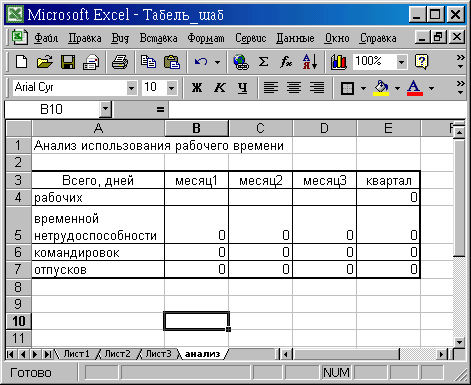Open the font name dropdown Arial Cyr

click(x=131, y=88)
